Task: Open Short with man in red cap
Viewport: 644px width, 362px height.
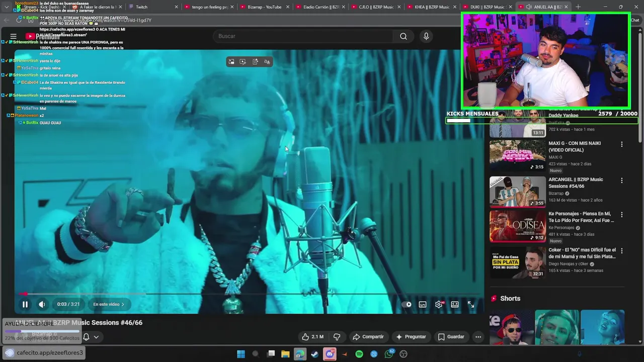Action: tap(512, 327)
